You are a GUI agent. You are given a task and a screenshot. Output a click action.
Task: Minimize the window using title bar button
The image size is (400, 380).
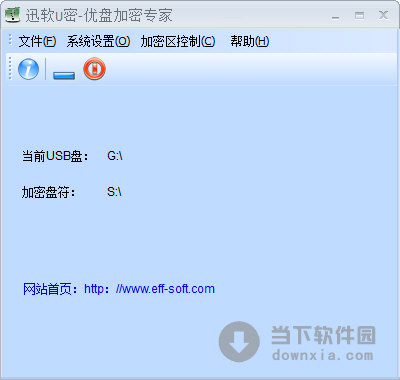(x=336, y=16)
